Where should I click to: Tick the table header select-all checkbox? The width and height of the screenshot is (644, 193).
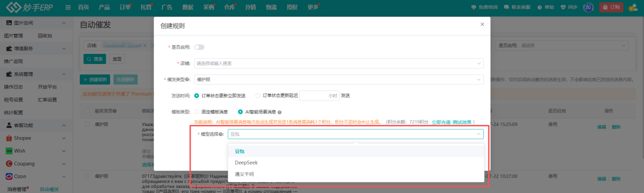[x=87, y=111]
